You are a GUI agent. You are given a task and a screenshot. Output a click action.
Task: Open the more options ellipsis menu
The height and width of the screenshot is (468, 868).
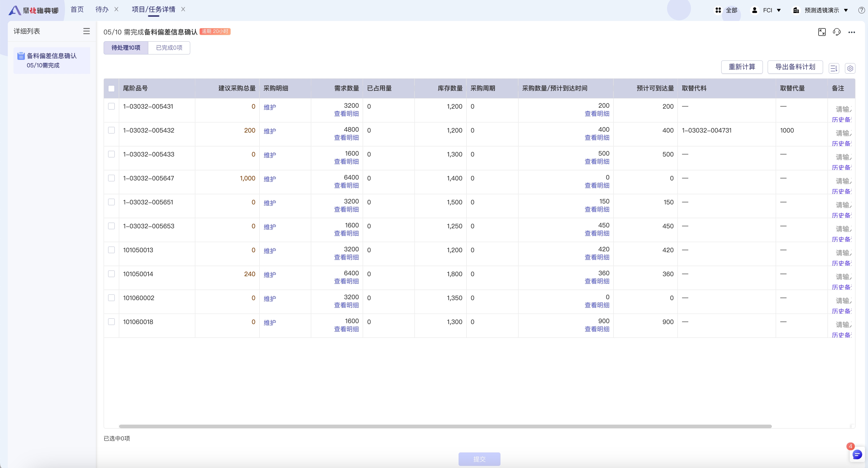(852, 32)
